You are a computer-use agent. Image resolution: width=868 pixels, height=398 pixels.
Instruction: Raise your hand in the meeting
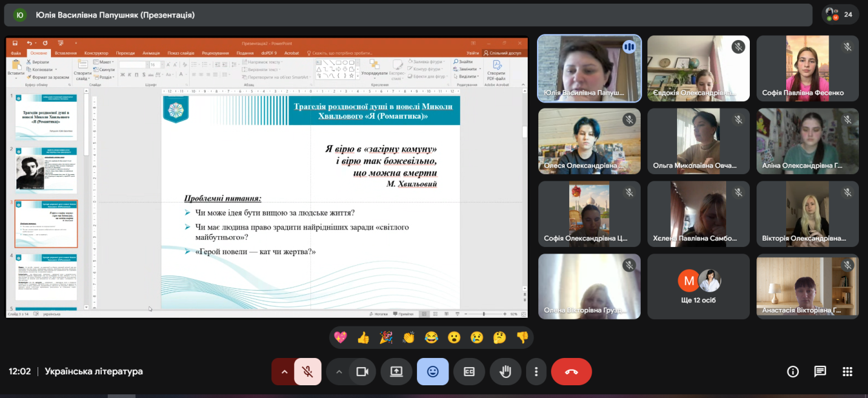(505, 372)
